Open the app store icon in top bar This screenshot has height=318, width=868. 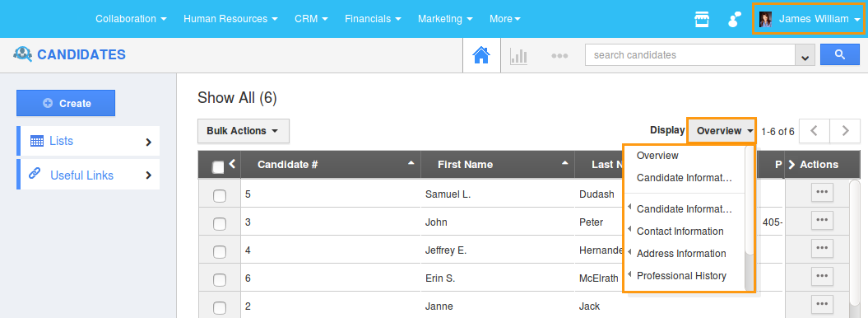click(702, 20)
